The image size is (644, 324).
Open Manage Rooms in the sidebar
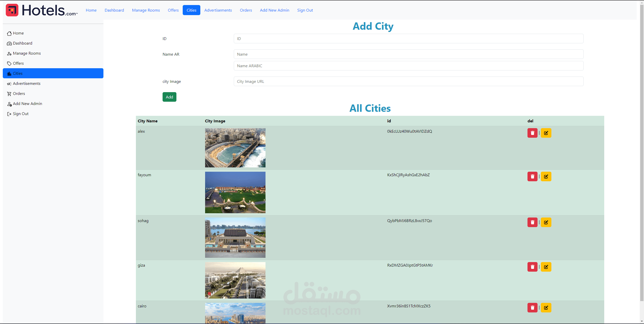pyautogui.click(x=27, y=53)
